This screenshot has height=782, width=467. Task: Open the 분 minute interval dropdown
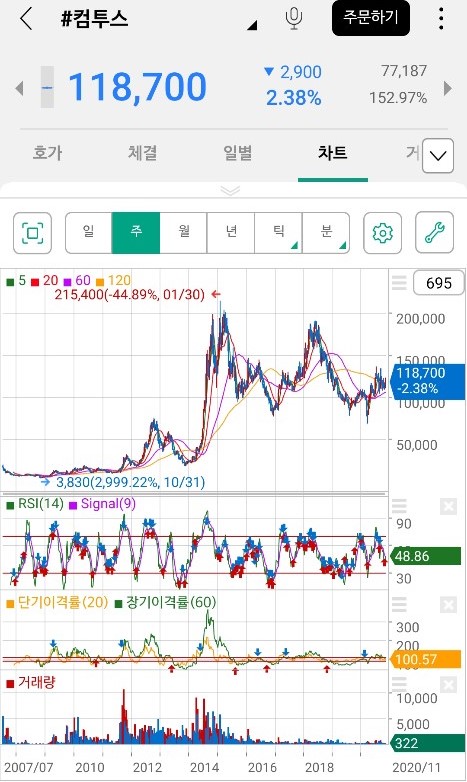coord(326,233)
